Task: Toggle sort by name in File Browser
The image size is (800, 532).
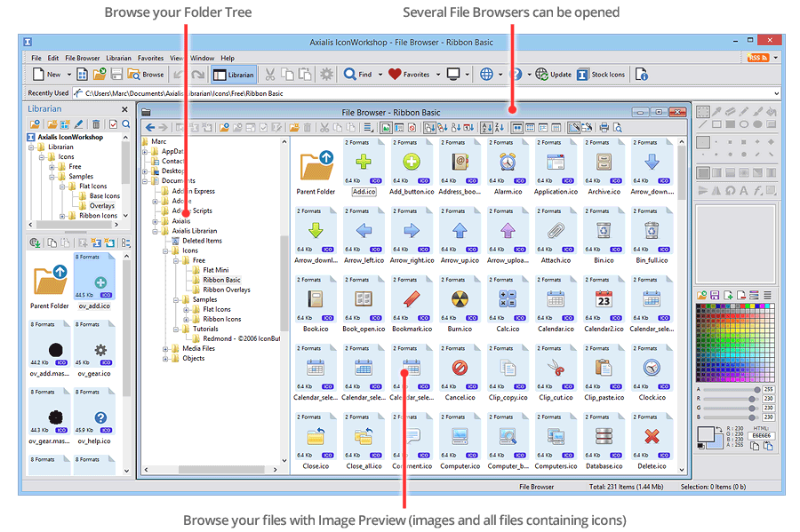Action: [429, 127]
